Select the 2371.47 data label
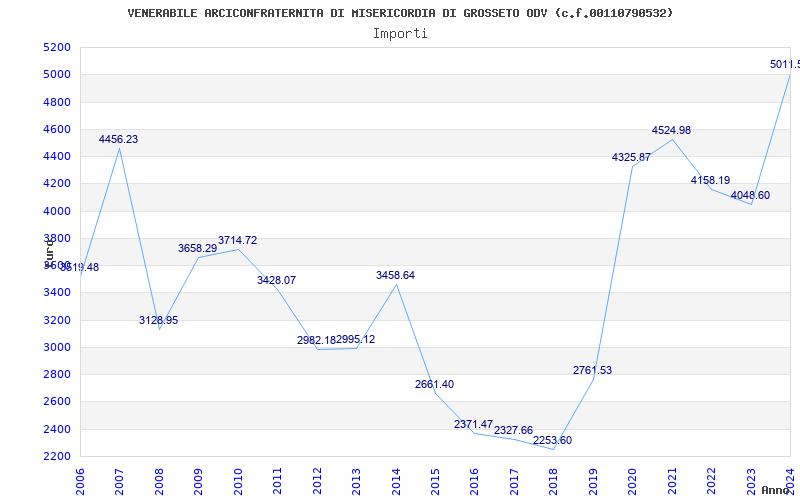 pos(473,424)
